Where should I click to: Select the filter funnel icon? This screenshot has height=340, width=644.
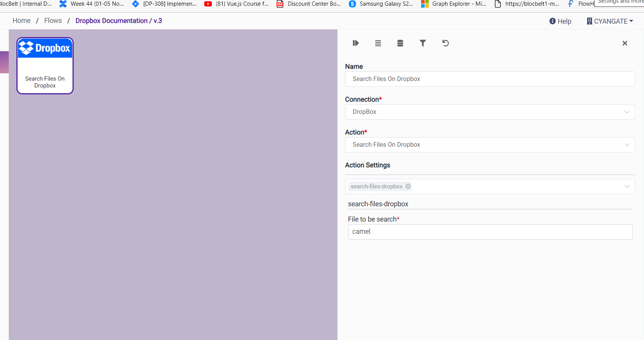423,43
